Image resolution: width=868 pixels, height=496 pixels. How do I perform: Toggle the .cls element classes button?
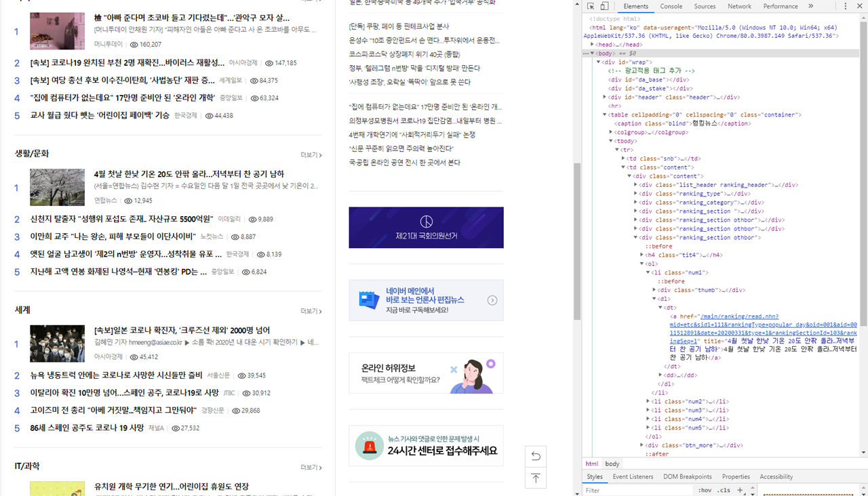coord(724,490)
